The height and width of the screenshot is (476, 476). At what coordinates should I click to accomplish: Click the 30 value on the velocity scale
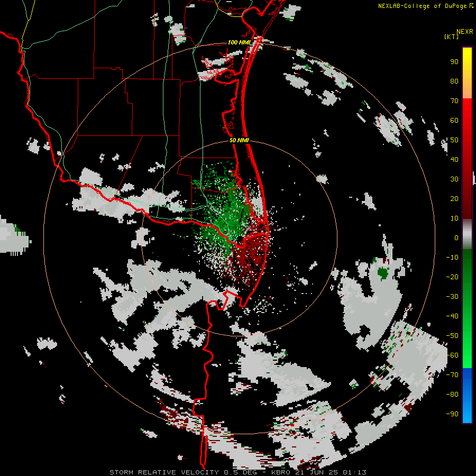(454, 179)
